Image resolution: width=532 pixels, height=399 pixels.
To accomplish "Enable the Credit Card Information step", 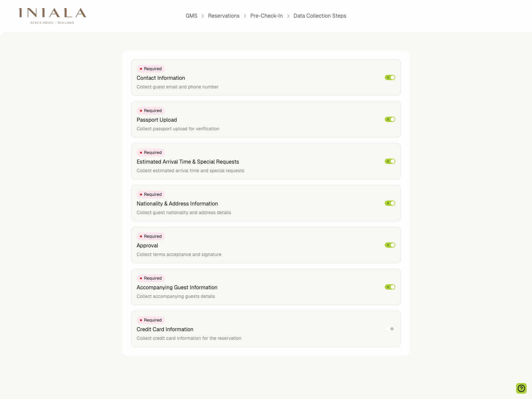I will 388,329.
